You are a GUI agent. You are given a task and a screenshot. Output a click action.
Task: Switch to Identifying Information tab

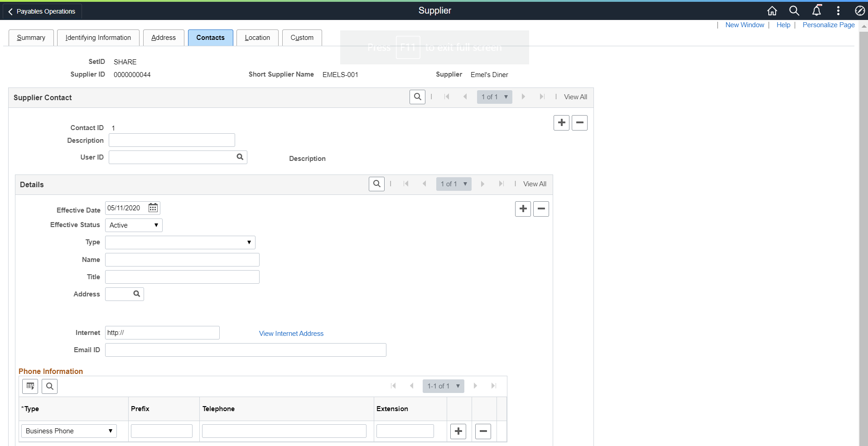[x=98, y=38]
